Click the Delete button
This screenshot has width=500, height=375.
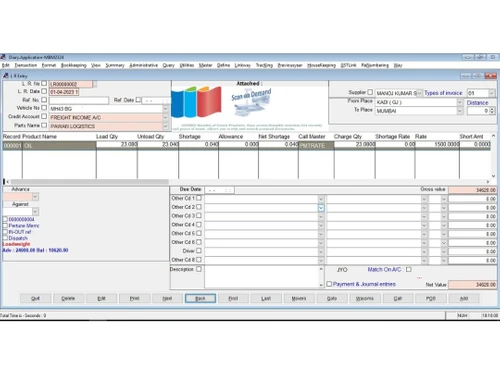(x=68, y=298)
